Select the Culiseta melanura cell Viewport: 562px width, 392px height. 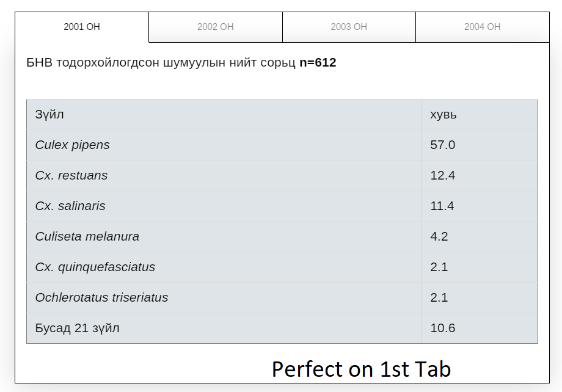pyautogui.click(x=87, y=236)
